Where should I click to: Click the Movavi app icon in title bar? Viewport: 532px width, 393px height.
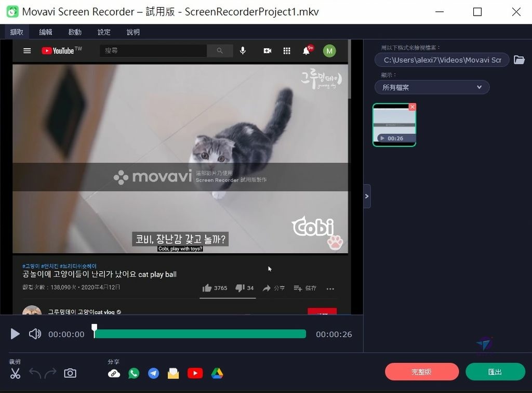[12, 12]
